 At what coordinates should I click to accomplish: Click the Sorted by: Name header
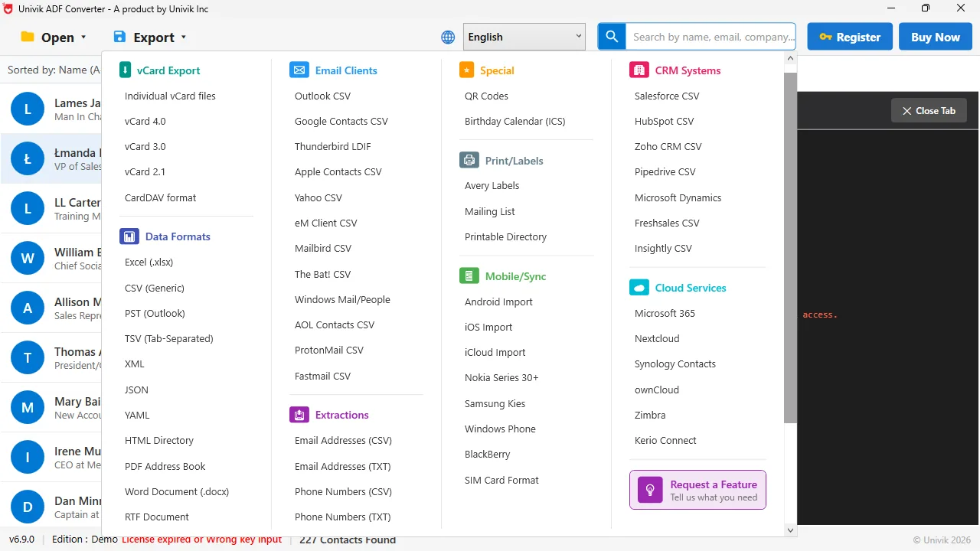pyautogui.click(x=54, y=70)
